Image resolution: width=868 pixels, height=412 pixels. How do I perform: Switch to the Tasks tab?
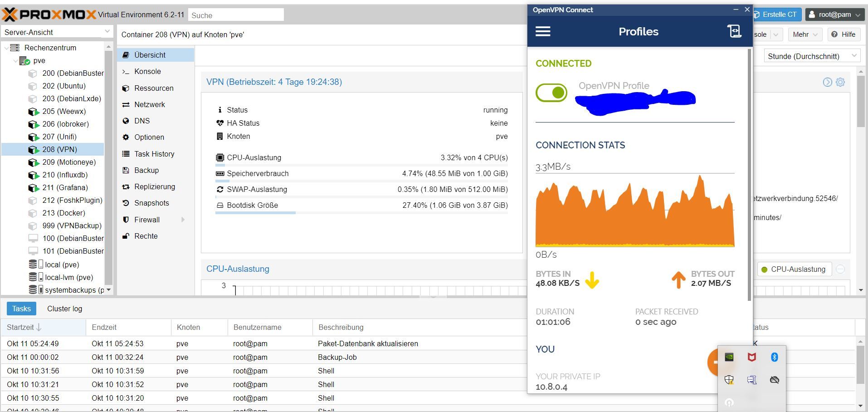tap(21, 309)
